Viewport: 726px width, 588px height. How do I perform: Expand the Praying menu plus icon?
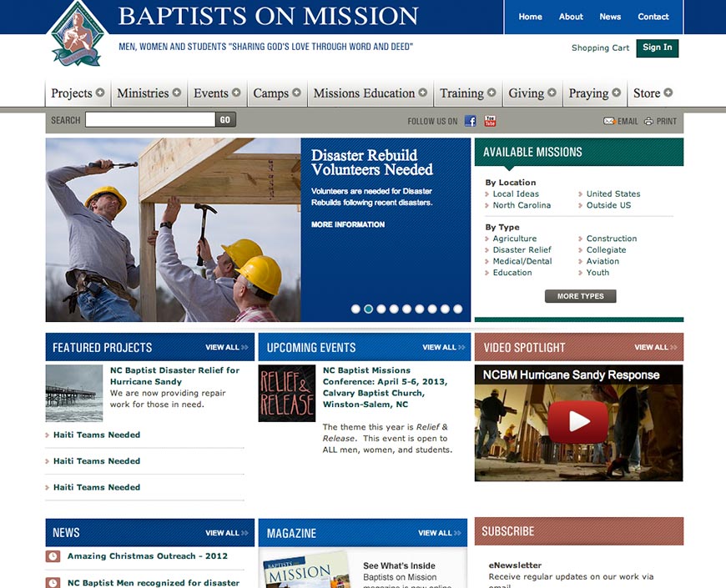(x=617, y=93)
